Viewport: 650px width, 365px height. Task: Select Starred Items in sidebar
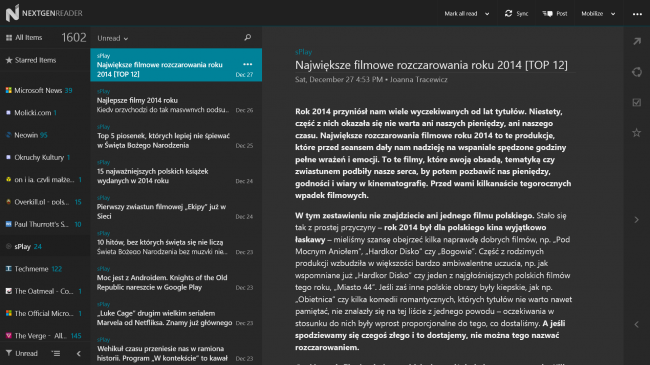click(x=45, y=60)
